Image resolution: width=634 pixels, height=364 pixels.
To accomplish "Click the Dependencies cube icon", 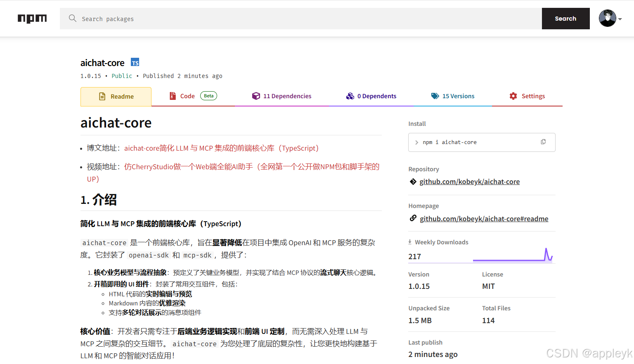I will (x=256, y=96).
